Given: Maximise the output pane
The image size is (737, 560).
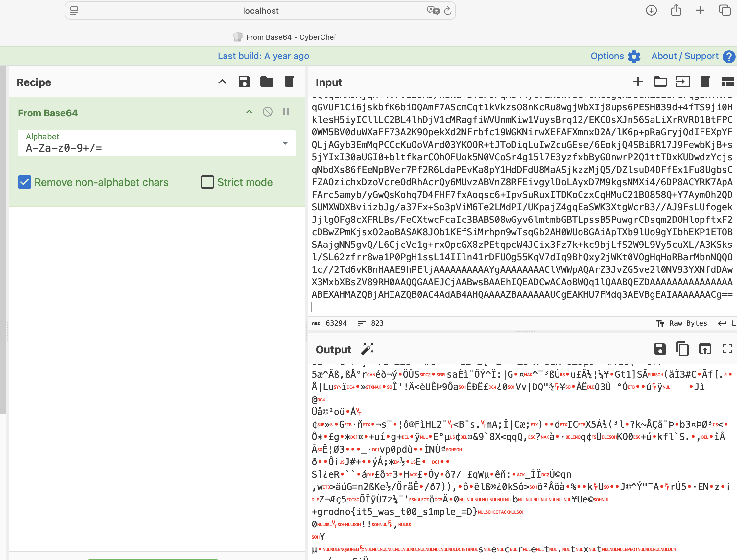Looking at the screenshot, I should 727,349.
